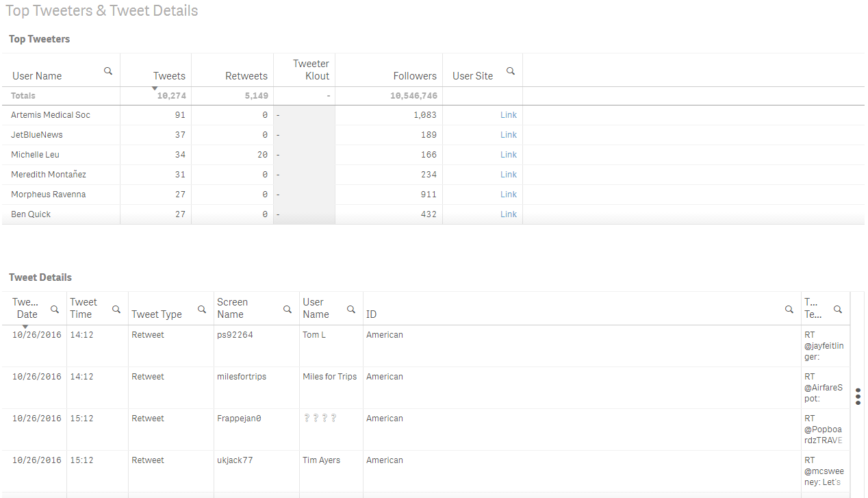Screen dimensions: 868x498
Task: Click the Screen Name search icon
Action: 288,310
